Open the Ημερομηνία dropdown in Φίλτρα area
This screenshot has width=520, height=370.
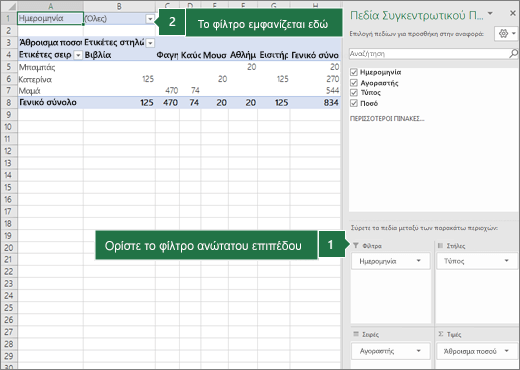[x=419, y=261]
